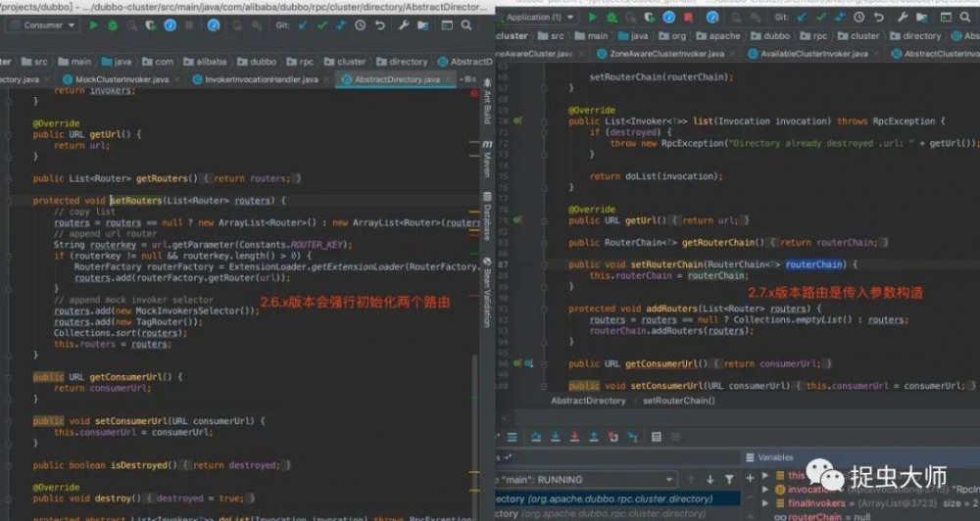Open the Database side panel tab
This screenshot has width=980, height=521.
coord(487,216)
